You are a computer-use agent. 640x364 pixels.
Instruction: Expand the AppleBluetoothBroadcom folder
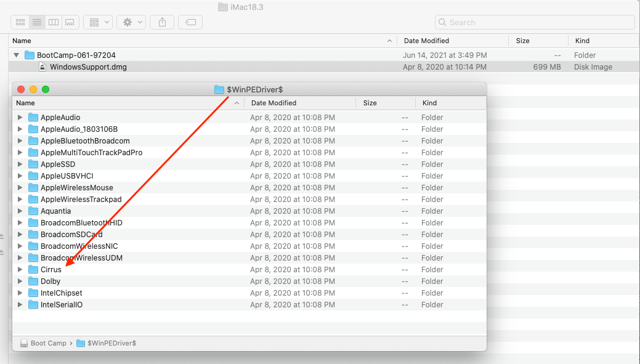[20, 141]
